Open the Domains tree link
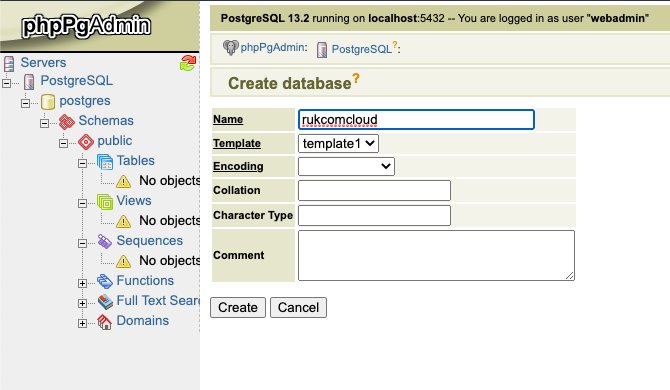This screenshot has width=670, height=390. [143, 320]
